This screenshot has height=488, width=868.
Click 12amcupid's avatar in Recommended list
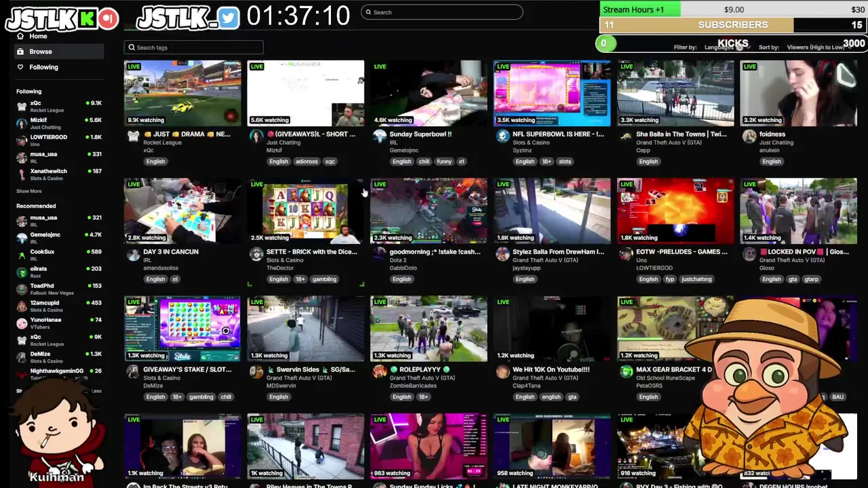(x=22, y=306)
